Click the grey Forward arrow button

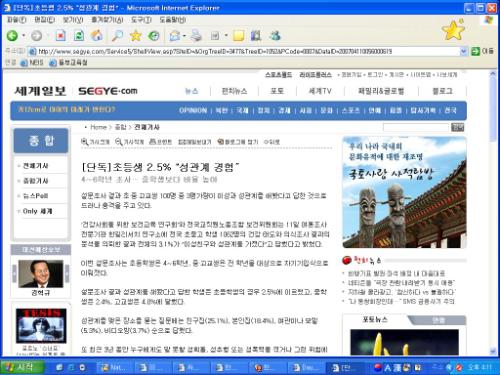[x=36, y=35]
